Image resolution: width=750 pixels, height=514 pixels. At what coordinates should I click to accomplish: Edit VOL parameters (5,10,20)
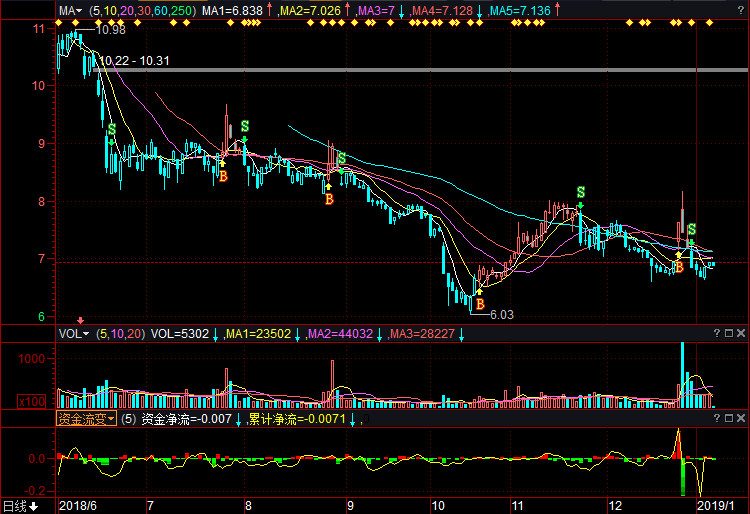[x=121, y=334]
